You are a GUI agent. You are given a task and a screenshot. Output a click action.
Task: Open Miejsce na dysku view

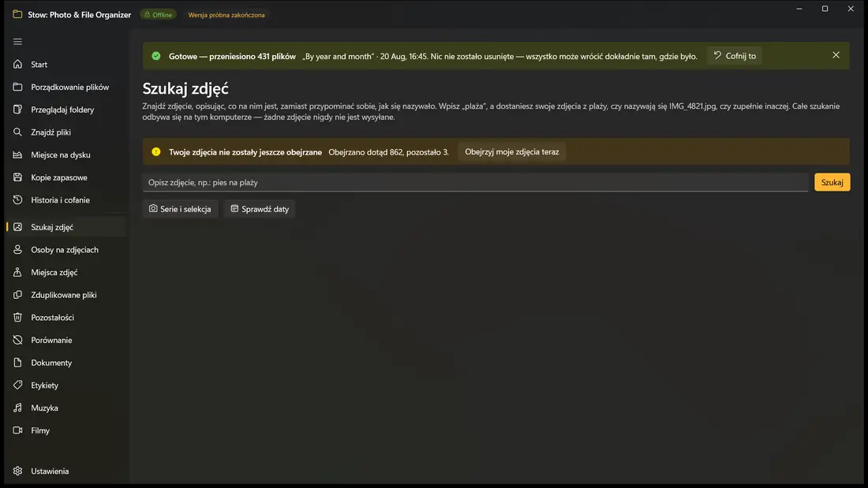(66, 155)
